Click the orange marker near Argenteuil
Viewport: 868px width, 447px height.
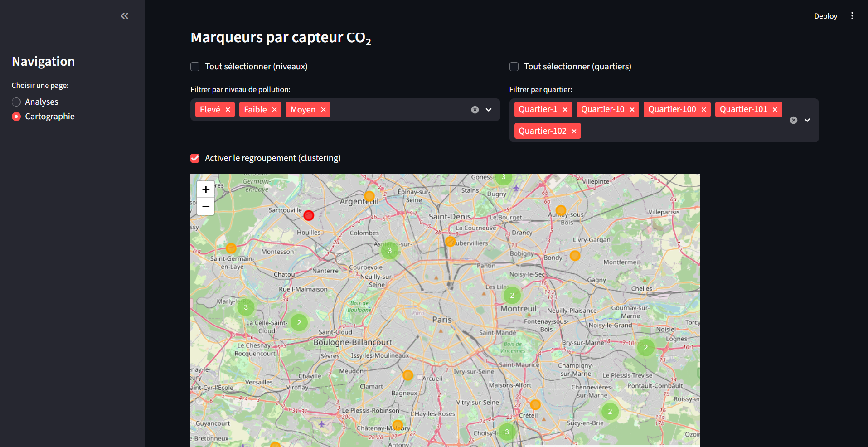tap(369, 196)
